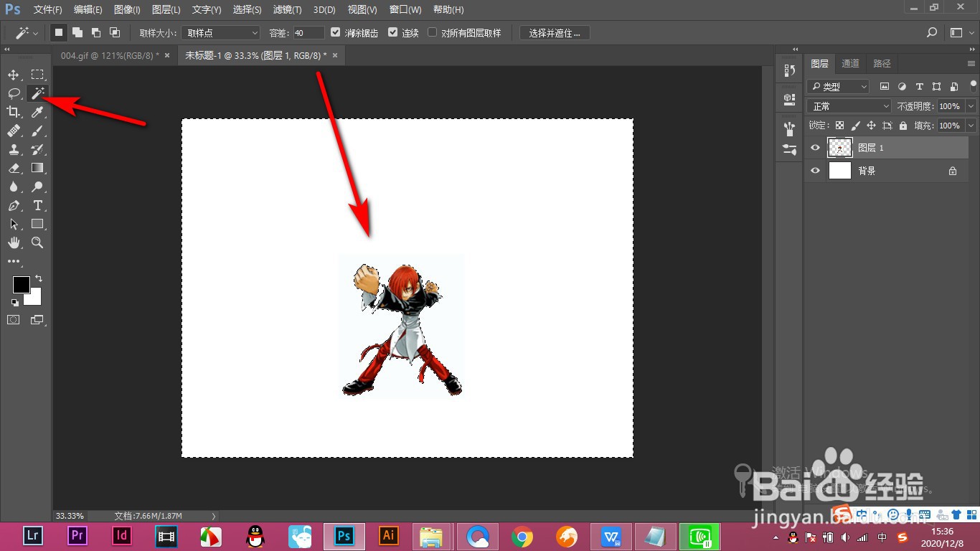The image size is (980, 551).
Task: Select the Eyedropper tool
Action: pos(37,112)
